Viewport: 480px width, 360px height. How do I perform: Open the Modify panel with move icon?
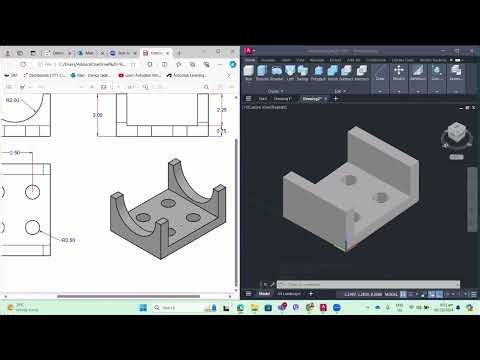(399, 73)
